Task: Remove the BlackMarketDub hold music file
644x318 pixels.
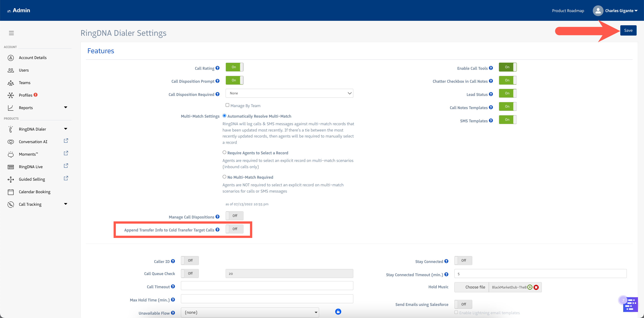Action: (536, 288)
